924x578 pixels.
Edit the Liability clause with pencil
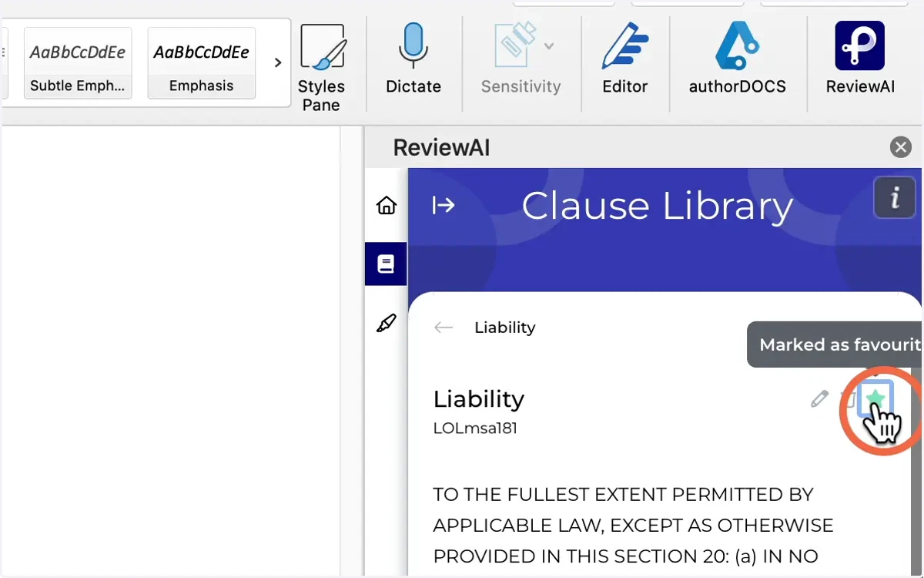819,399
